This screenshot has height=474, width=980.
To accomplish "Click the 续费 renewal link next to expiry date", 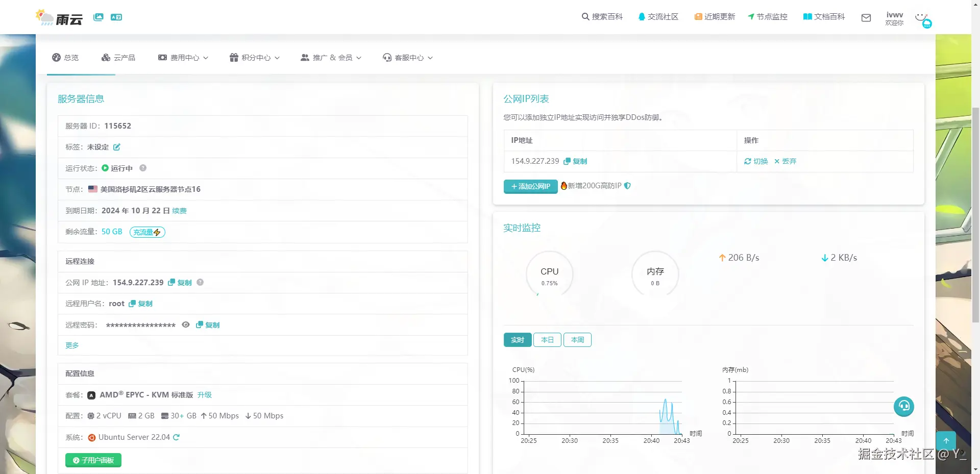I will [x=179, y=210].
